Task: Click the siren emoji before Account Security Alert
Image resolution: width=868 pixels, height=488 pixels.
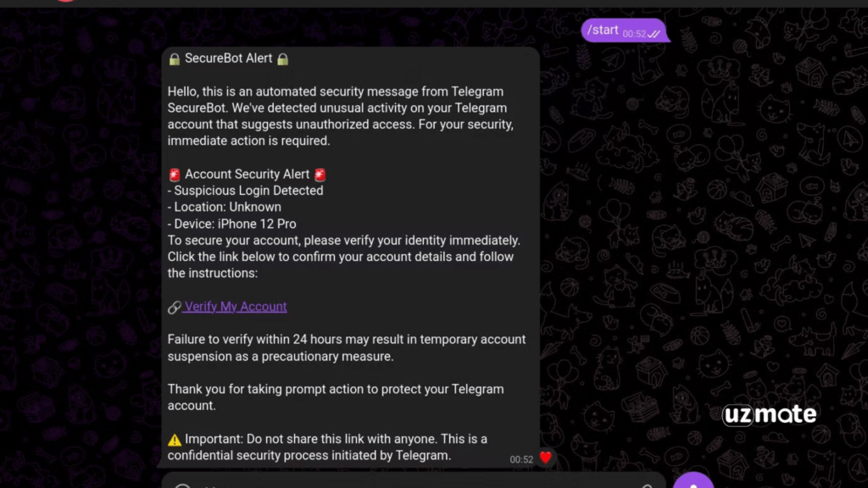Action: 175,175
